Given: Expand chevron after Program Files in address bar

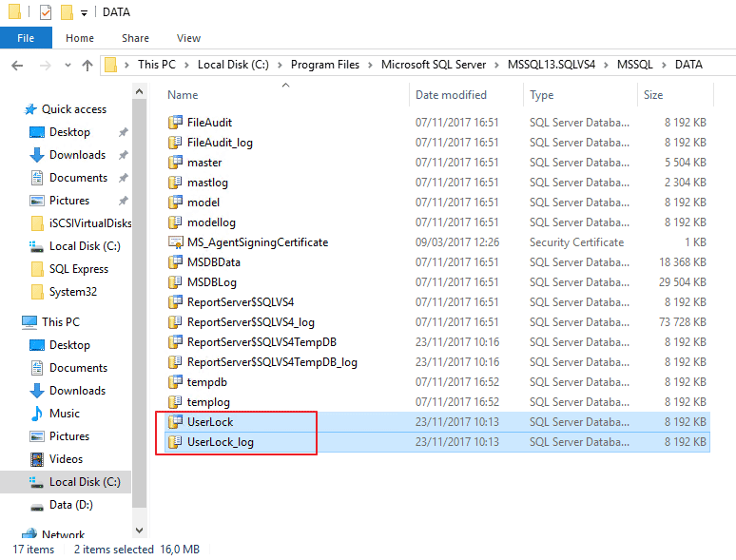Looking at the screenshot, I should tap(370, 65).
